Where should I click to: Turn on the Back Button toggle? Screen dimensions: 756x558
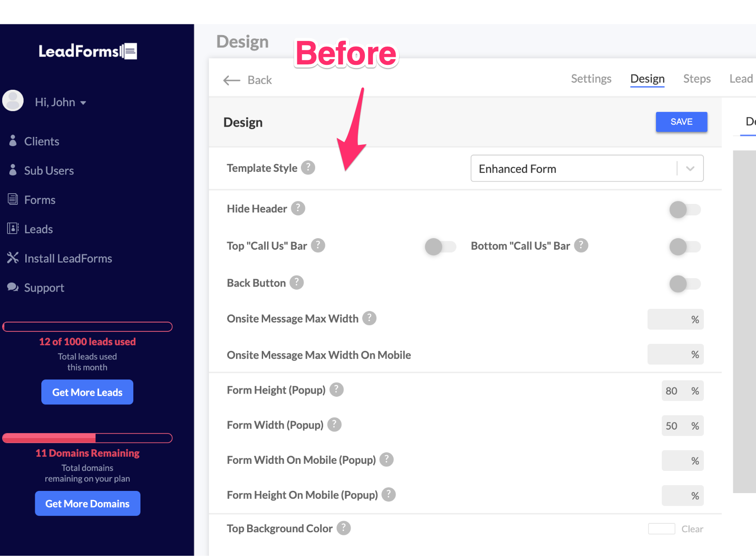685,284
